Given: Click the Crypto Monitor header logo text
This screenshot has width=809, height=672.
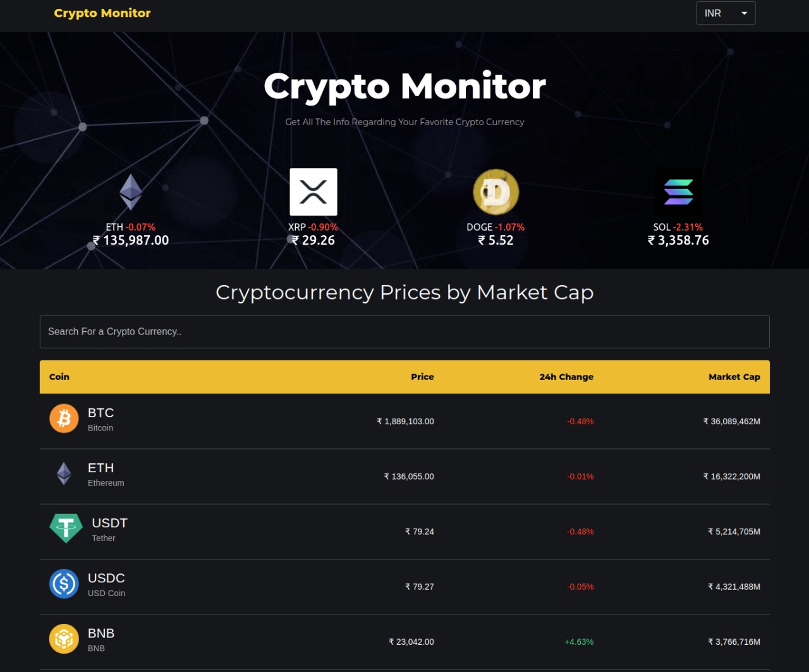Looking at the screenshot, I should [x=102, y=13].
